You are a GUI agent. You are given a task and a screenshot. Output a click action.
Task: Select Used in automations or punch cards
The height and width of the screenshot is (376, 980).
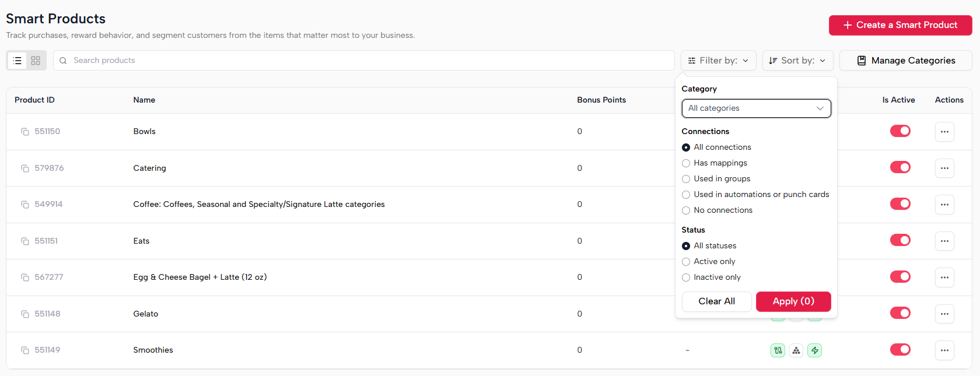686,195
